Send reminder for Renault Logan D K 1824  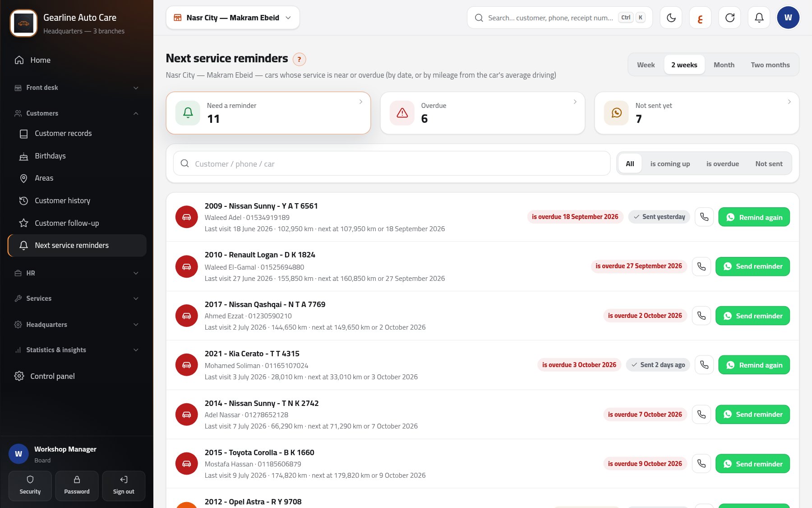point(752,266)
